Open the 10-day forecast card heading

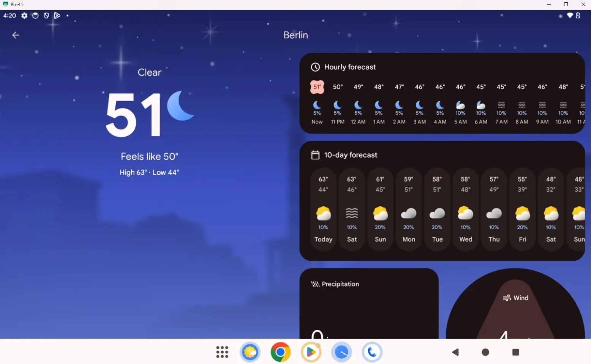[351, 155]
